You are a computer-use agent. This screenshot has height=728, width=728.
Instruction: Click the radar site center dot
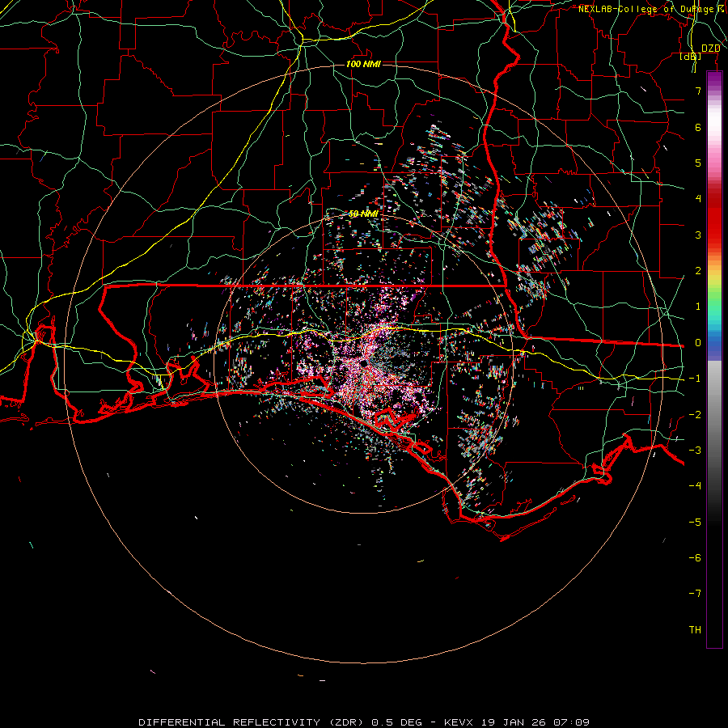click(x=364, y=363)
